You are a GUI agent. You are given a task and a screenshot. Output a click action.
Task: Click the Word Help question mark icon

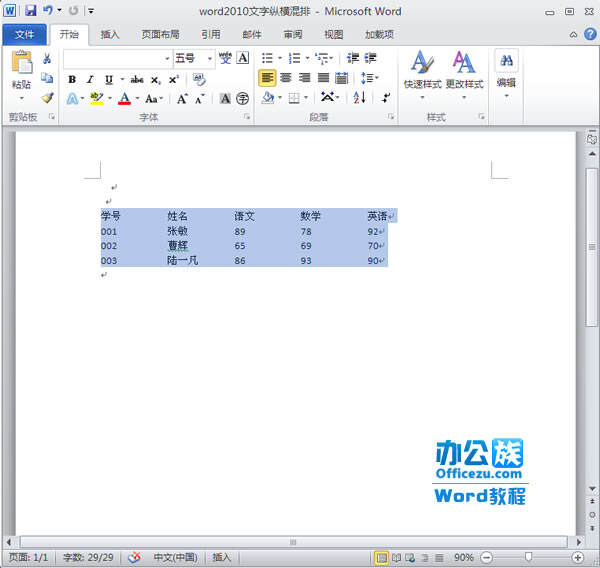tap(590, 34)
